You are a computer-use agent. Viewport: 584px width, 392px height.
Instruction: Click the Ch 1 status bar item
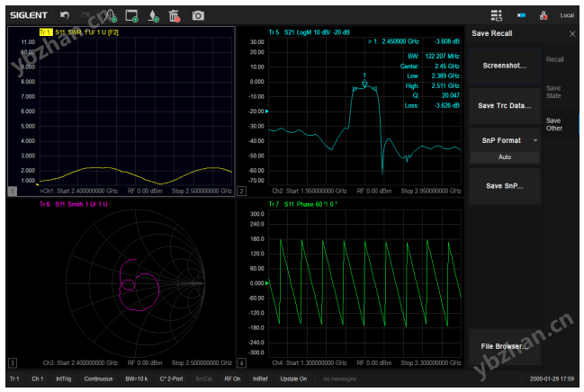[x=37, y=379]
